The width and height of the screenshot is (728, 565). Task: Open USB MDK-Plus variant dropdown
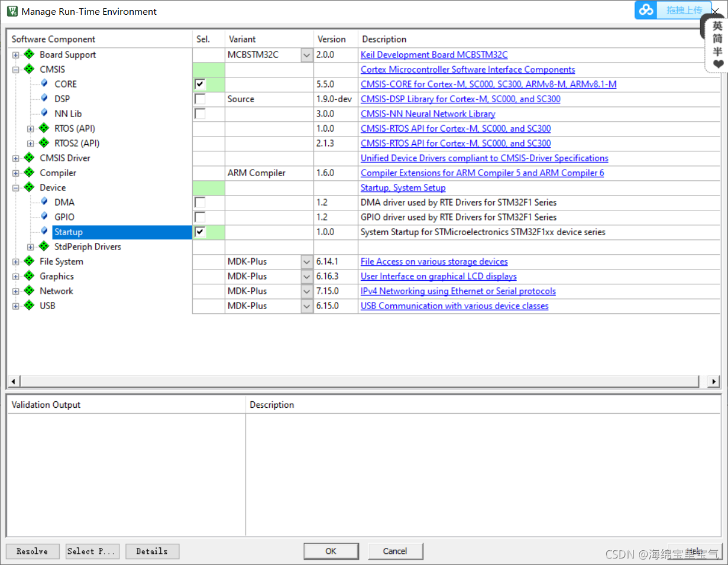tap(307, 306)
